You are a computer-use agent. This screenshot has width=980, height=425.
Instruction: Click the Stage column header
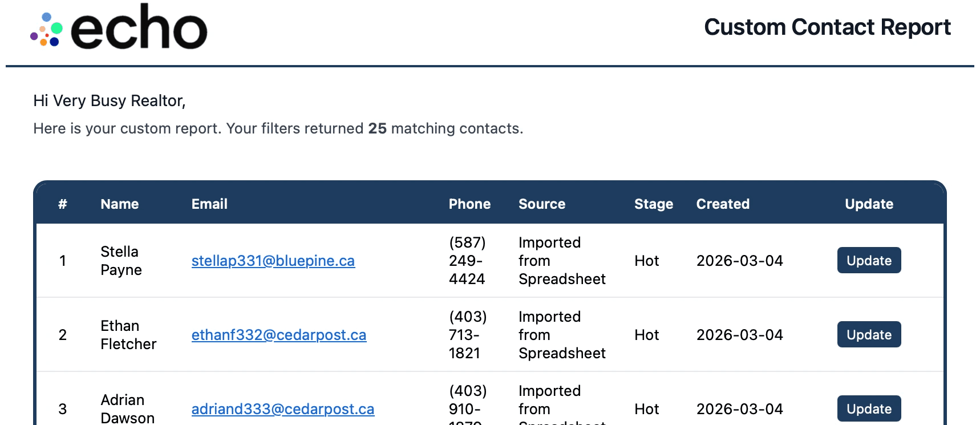click(654, 204)
